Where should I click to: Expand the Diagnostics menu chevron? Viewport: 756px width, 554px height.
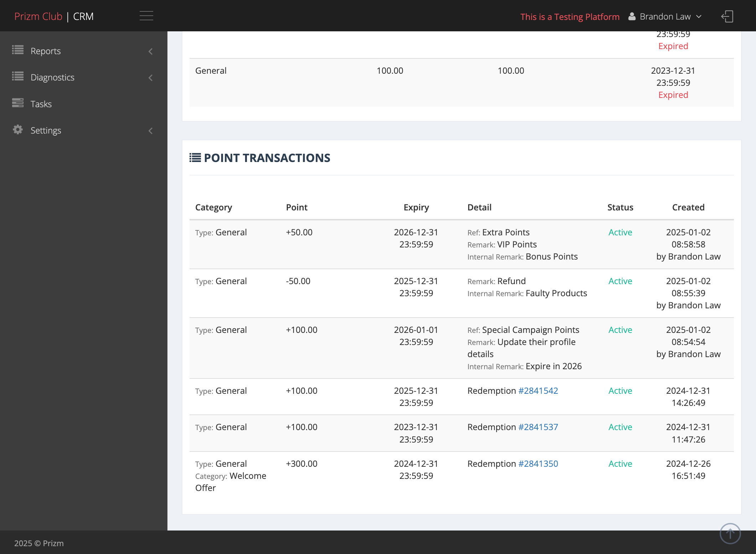tap(151, 78)
